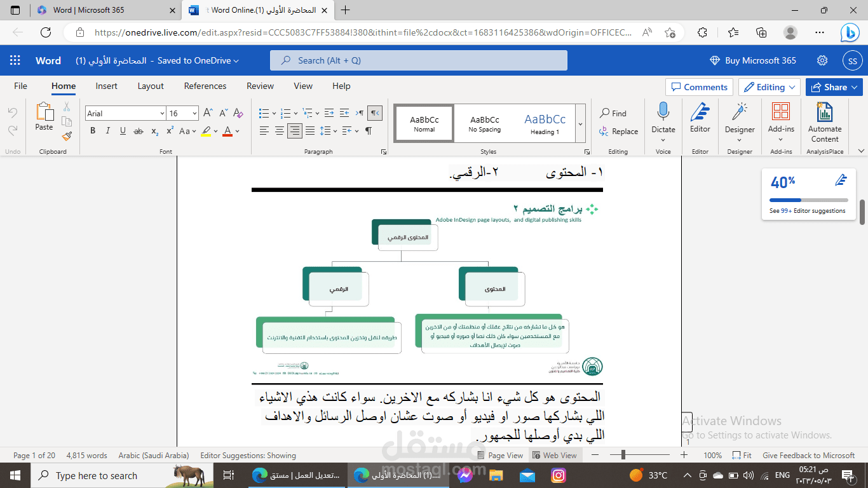Expand the bullets list dropdown arrow
868x488 pixels.
coord(274,113)
